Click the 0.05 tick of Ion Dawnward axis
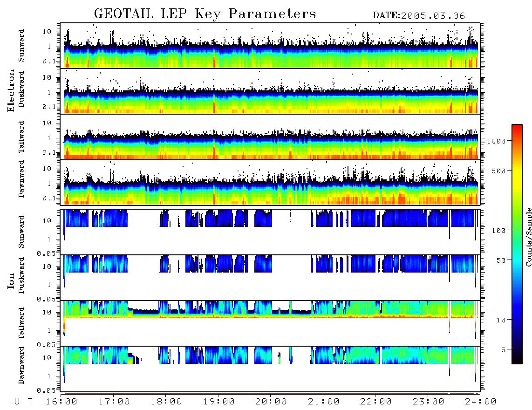This screenshot has height=410, width=532. pyautogui.click(x=46, y=390)
